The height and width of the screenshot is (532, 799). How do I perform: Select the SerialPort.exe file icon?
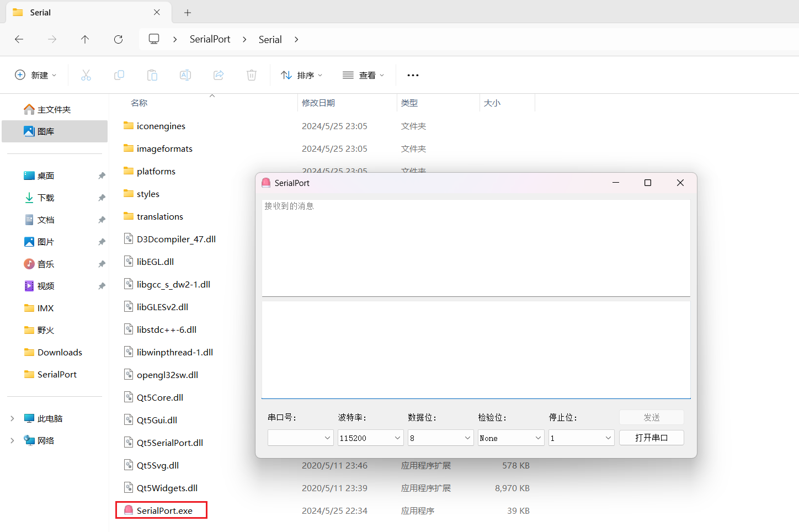129,510
